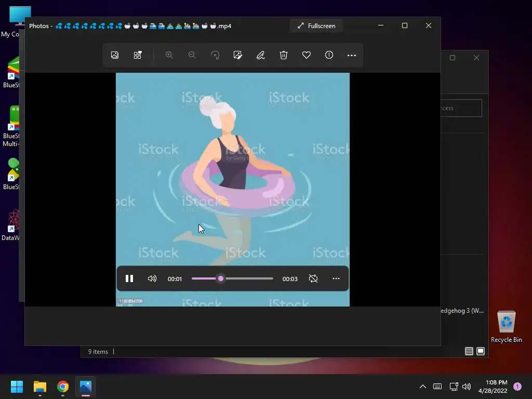Image resolution: width=532 pixels, height=399 pixels.
Task: Show hidden system tray icons chevron
Action: (423, 387)
